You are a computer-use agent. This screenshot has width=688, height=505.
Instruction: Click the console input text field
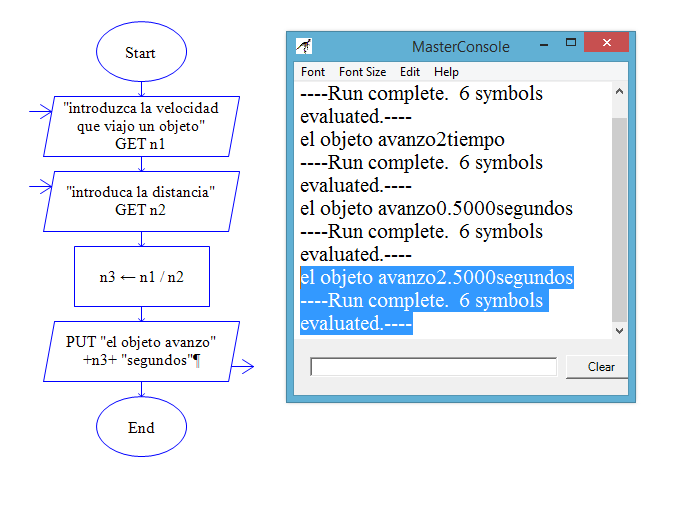(x=434, y=366)
